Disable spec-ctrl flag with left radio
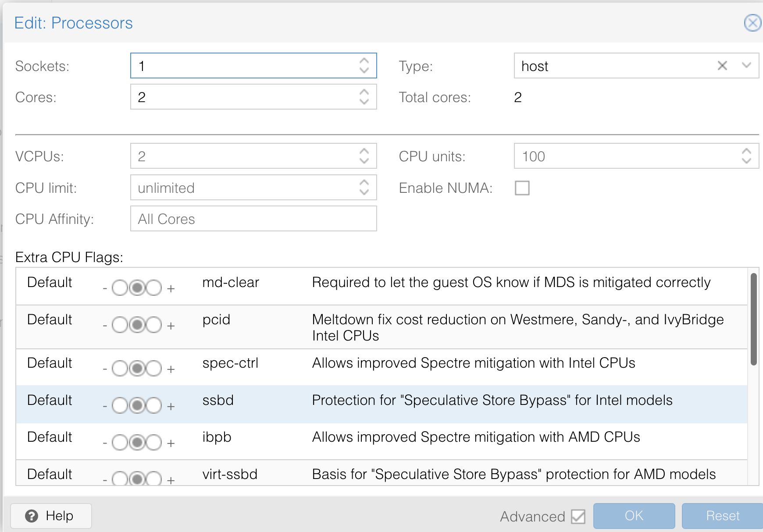Viewport: 763px width, 532px height. click(x=120, y=369)
